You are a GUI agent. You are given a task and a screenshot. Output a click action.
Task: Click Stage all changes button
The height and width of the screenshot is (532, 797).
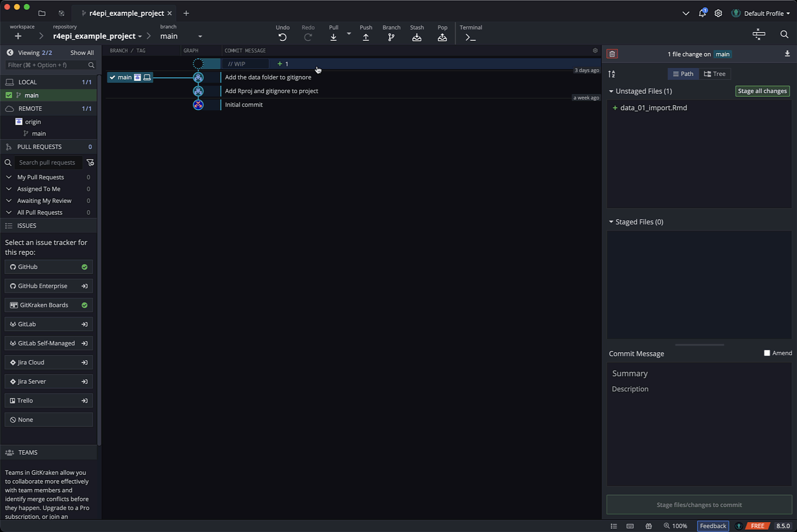(x=762, y=91)
